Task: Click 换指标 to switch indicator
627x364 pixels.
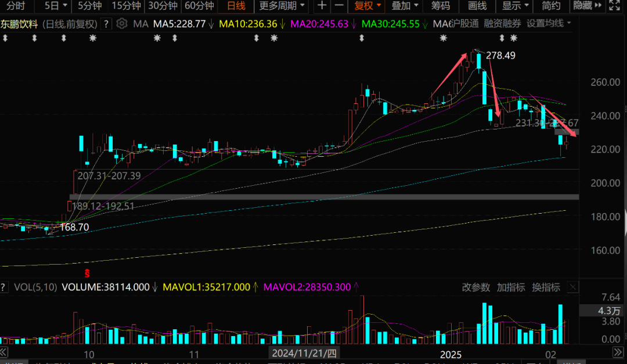Action: pyautogui.click(x=546, y=287)
